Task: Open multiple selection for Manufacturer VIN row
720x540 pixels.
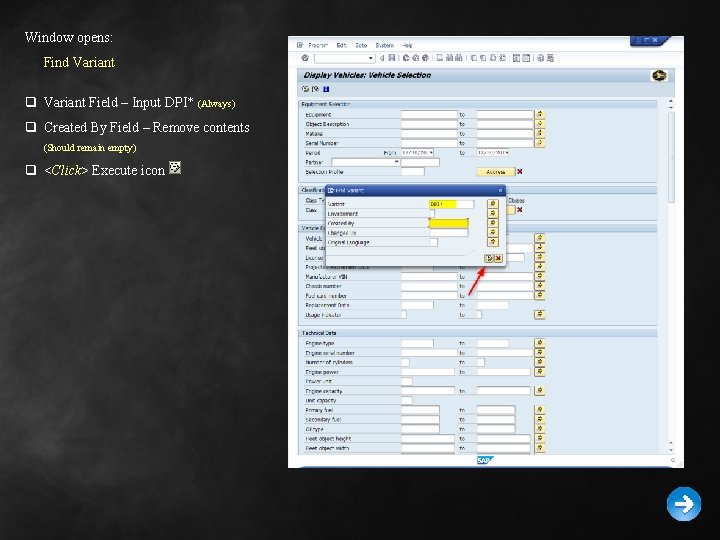Action: point(540,276)
